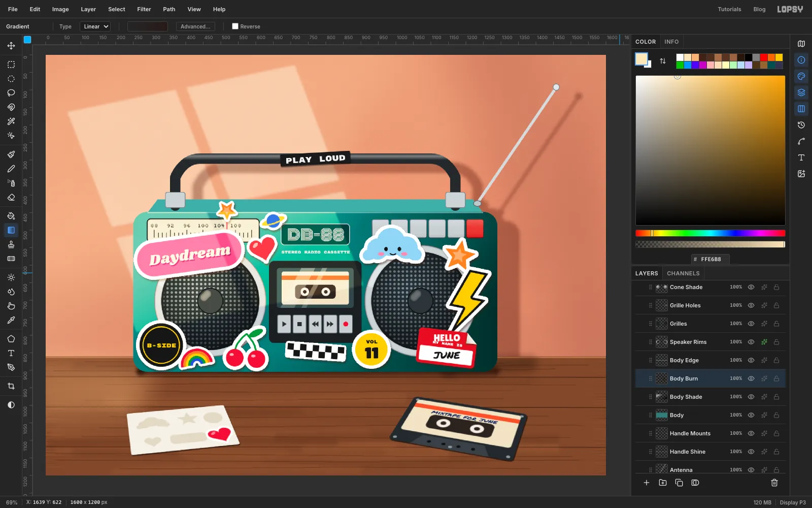Viewport: 812px width, 508px height.
Task: Open the Filter menu
Action: coord(144,9)
